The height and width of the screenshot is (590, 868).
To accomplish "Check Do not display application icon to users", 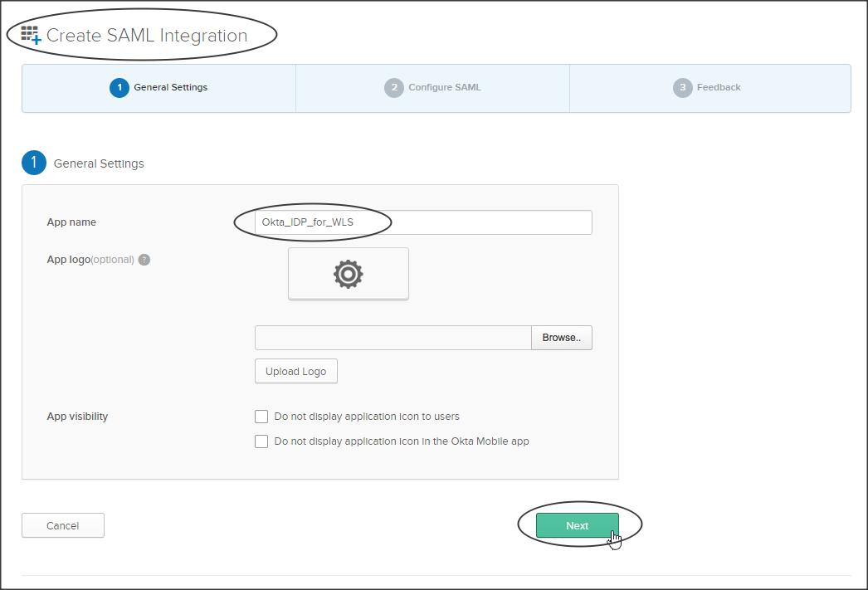I will click(x=261, y=417).
